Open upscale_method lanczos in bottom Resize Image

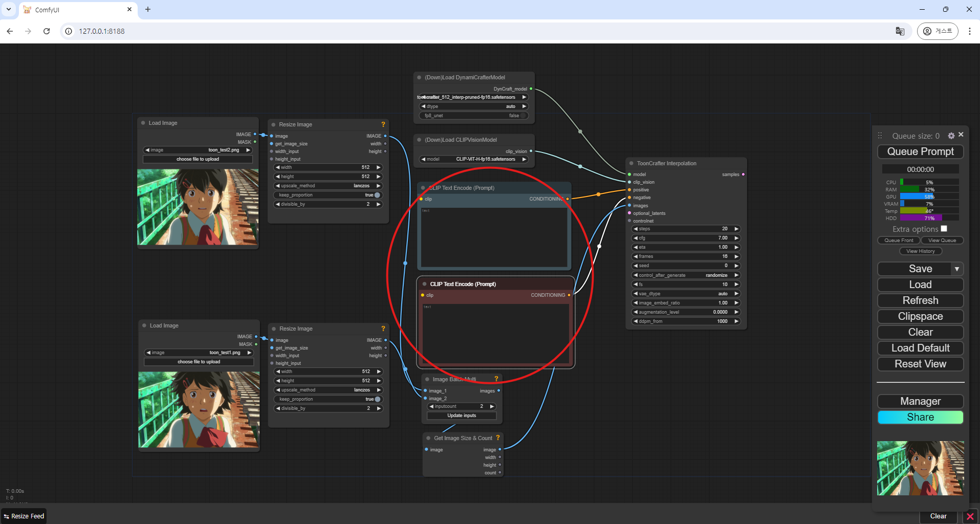click(329, 390)
